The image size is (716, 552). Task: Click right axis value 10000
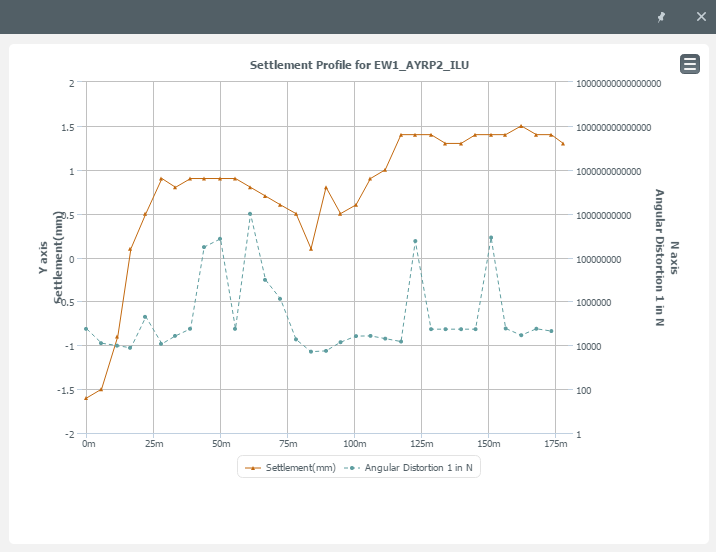point(589,347)
